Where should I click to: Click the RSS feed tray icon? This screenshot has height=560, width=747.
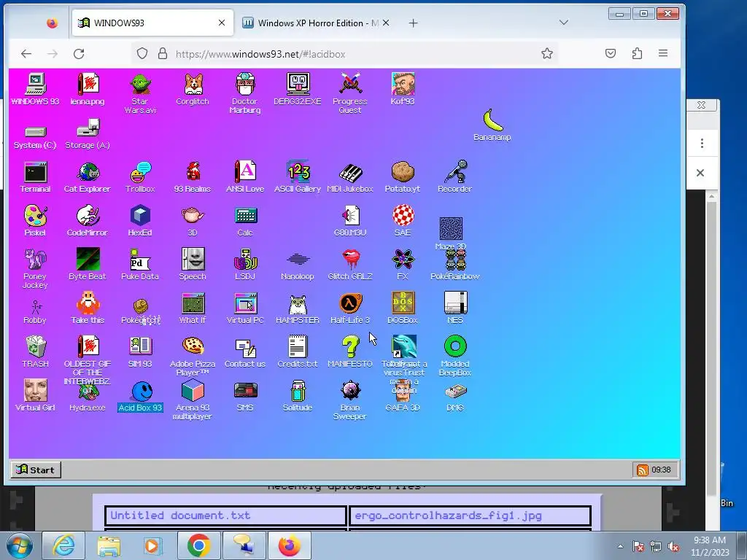tap(642, 470)
